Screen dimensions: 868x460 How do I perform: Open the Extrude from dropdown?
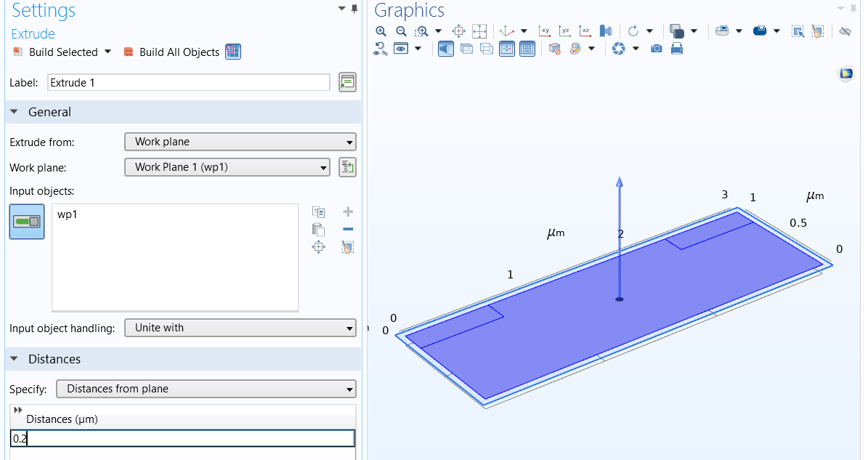point(240,142)
